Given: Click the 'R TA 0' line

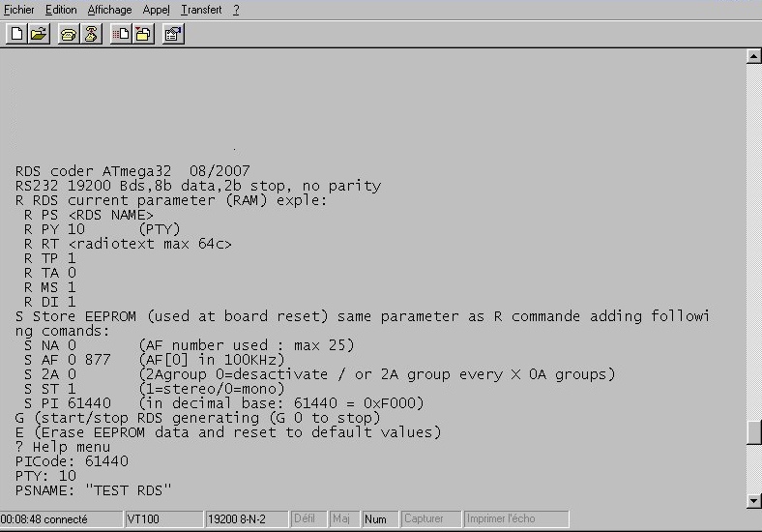Looking at the screenshot, I should click(x=50, y=273).
